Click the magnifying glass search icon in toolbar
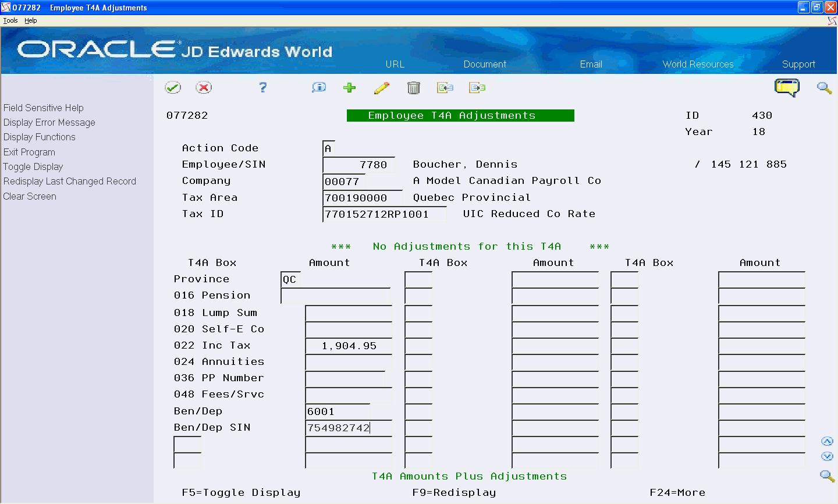 click(x=824, y=88)
